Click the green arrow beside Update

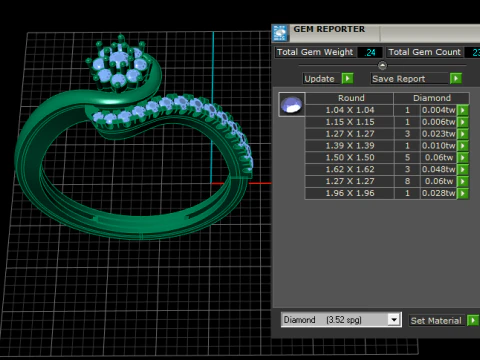tap(347, 79)
